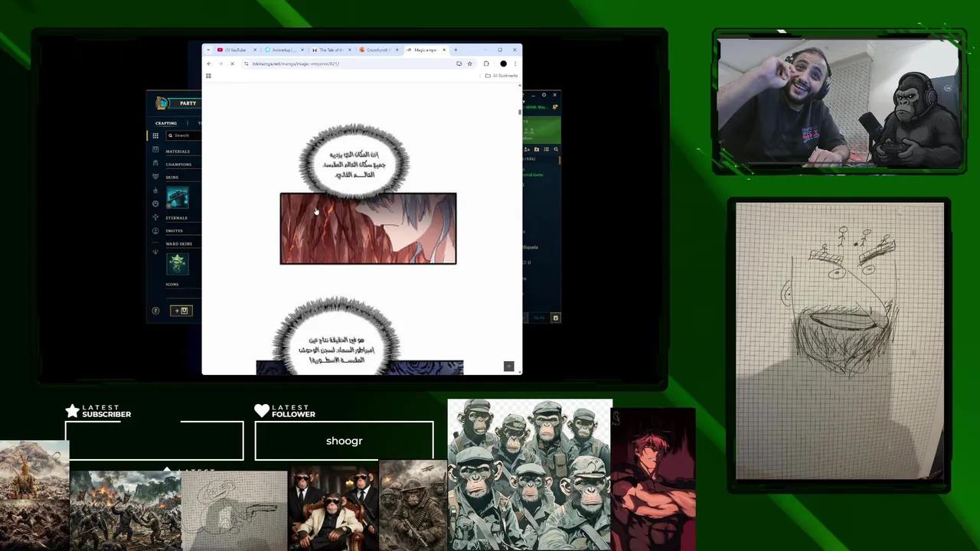Click the friends list scrollbar in League client
The height and width of the screenshot is (551, 980).
[560, 160]
